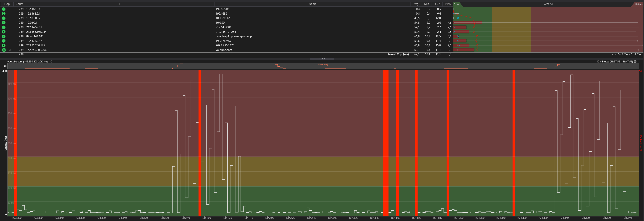This screenshot has height=221, width=644.
Task: Click the Cur column header
Action: point(437,4)
